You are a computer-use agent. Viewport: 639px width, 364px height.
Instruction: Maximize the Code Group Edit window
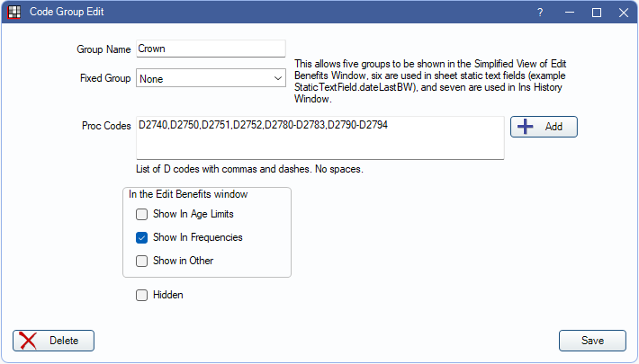(x=597, y=13)
